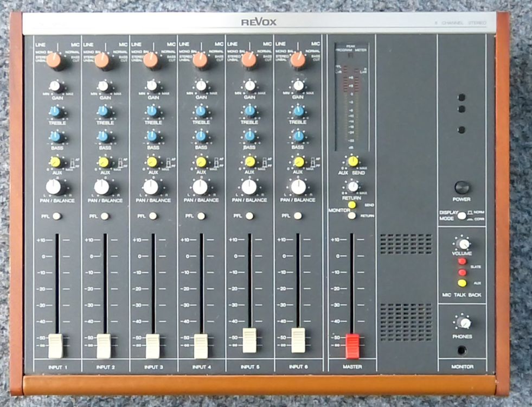Click the Input 3 fader cap
This screenshot has width=532, height=407.
[x=152, y=346]
